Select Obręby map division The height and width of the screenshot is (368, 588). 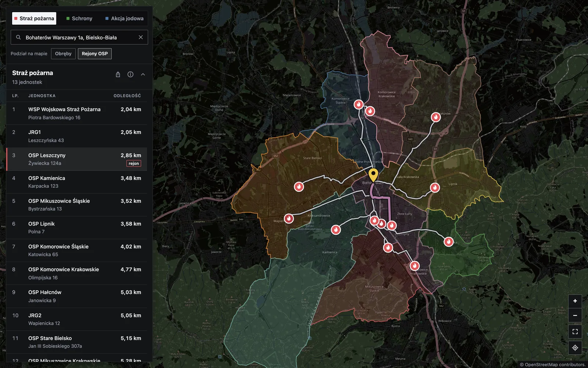point(63,54)
